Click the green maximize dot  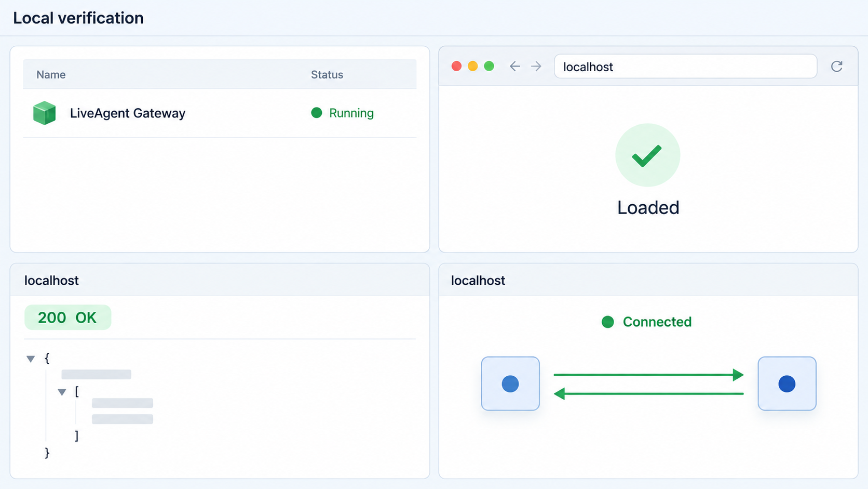coord(489,66)
